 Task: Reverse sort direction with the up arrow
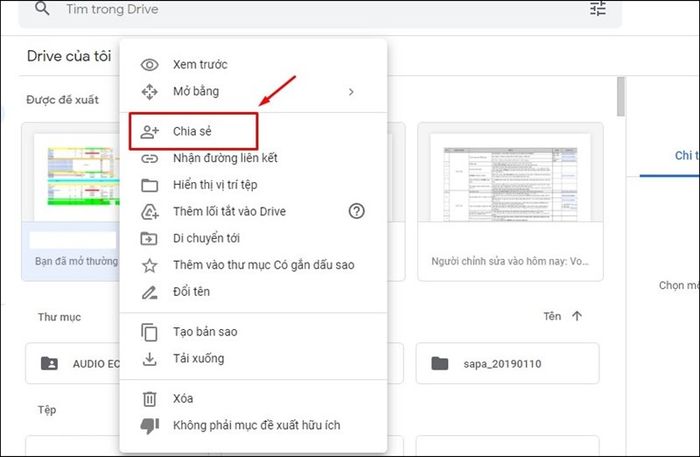(577, 316)
